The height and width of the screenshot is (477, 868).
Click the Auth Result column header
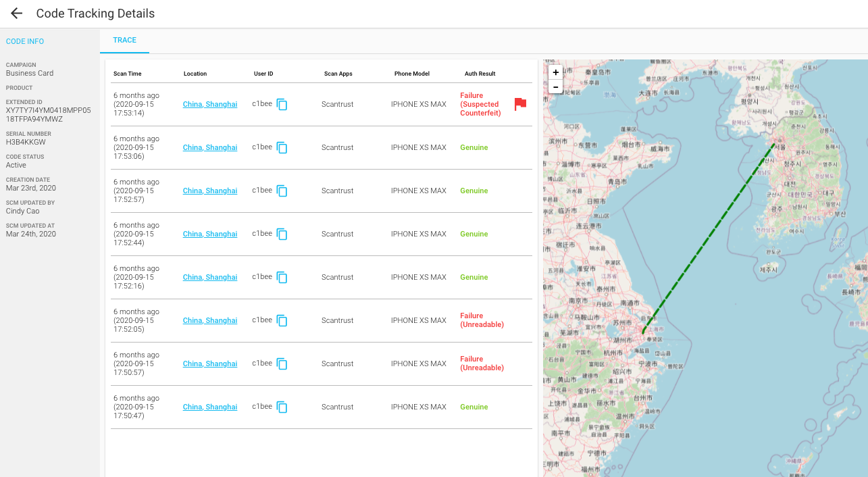(480, 74)
